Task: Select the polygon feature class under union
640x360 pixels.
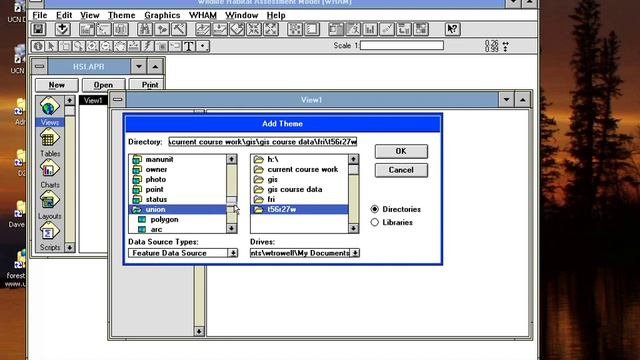Action: [164, 220]
